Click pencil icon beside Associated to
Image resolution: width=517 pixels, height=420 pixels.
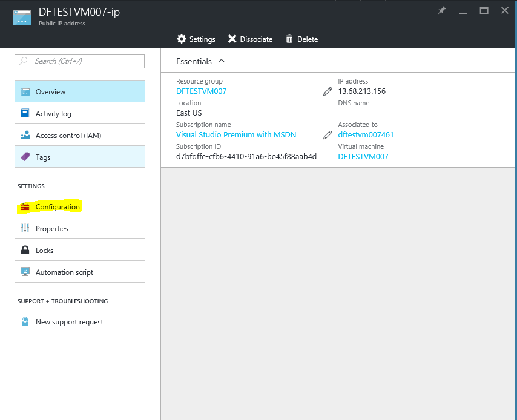(x=328, y=135)
